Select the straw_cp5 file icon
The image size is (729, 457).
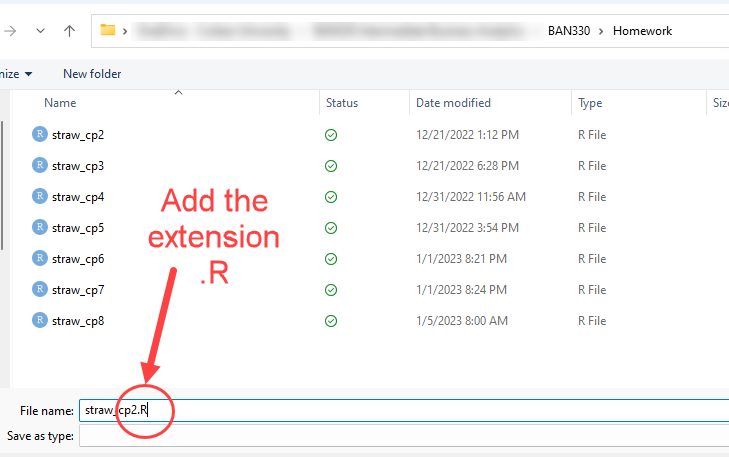tap(40, 227)
